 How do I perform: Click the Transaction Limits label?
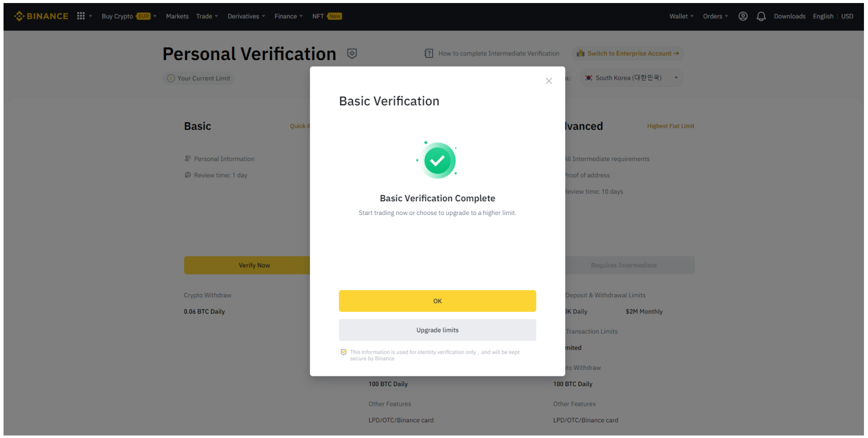[592, 332]
